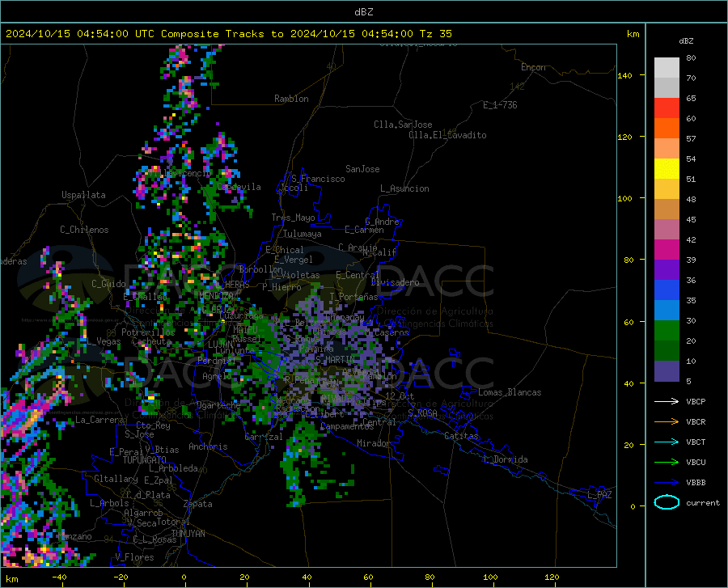
Task: Click the 'Uspallata' map label
Action: coord(83,195)
